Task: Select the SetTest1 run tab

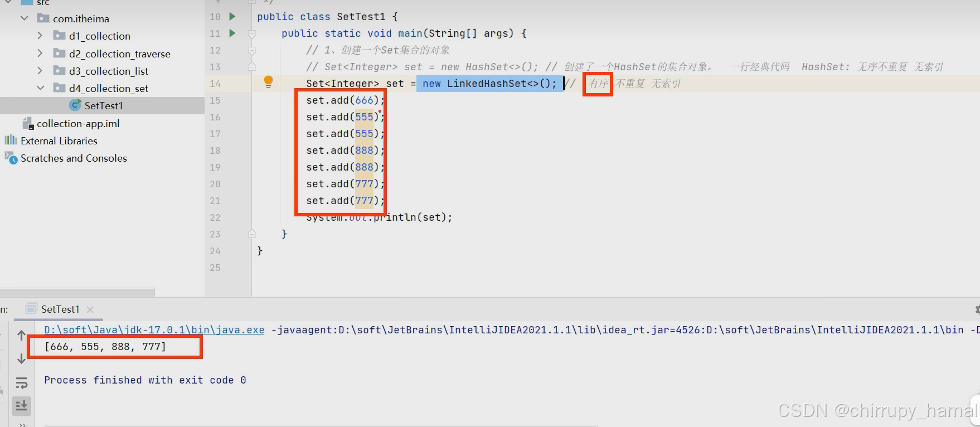Action: click(x=60, y=309)
